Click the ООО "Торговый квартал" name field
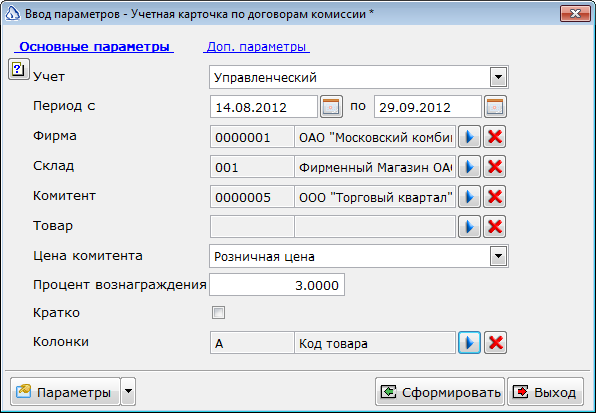The image size is (596, 413). pyautogui.click(x=375, y=197)
